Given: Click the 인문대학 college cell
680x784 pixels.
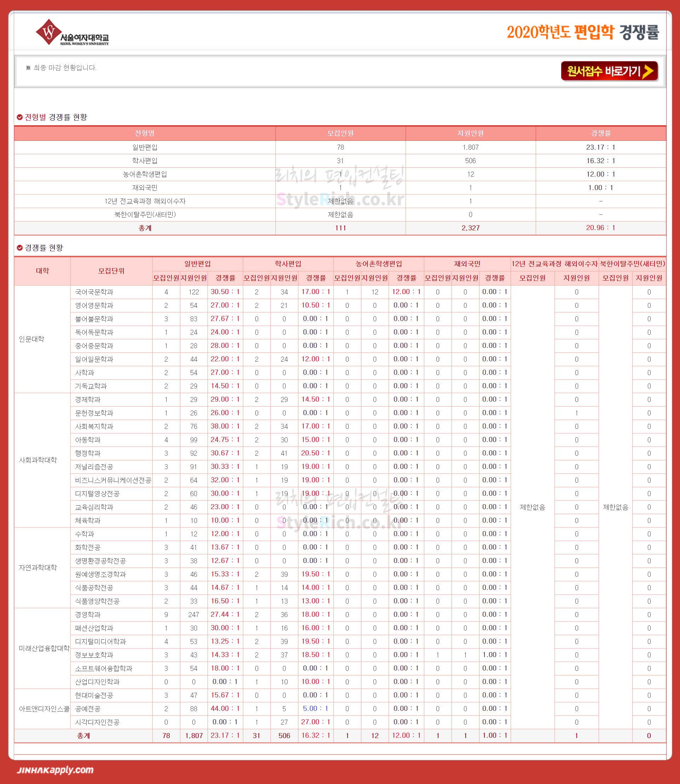Looking at the screenshot, I should pos(32,339).
